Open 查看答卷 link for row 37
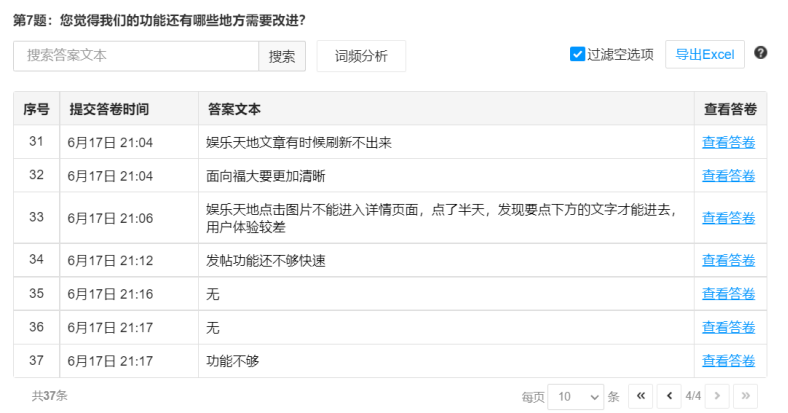 tap(728, 360)
